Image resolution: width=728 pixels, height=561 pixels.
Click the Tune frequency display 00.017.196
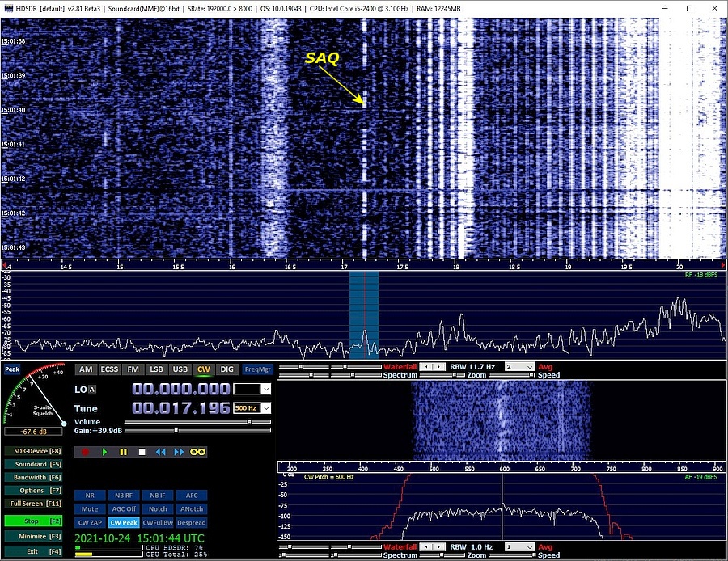click(x=181, y=408)
